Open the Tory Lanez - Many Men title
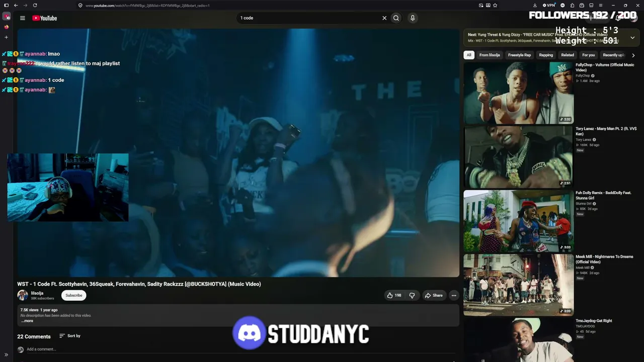The height and width of the screenshot is (362, 644). [x=606, y=131]
